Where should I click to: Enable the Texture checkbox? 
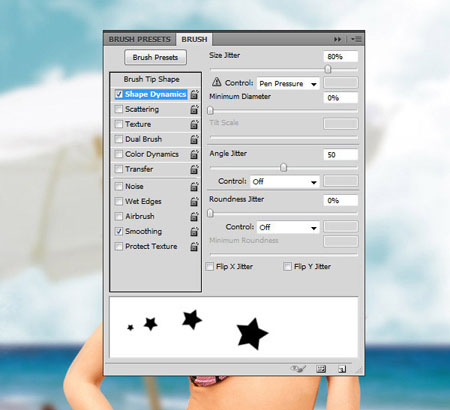point(119,124)
